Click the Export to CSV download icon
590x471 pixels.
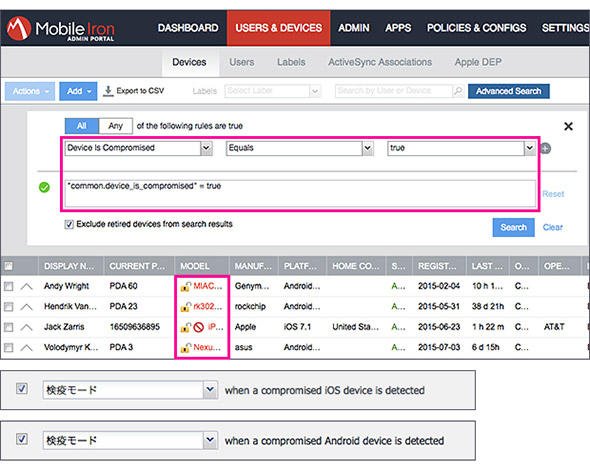(x=108, y=91)
